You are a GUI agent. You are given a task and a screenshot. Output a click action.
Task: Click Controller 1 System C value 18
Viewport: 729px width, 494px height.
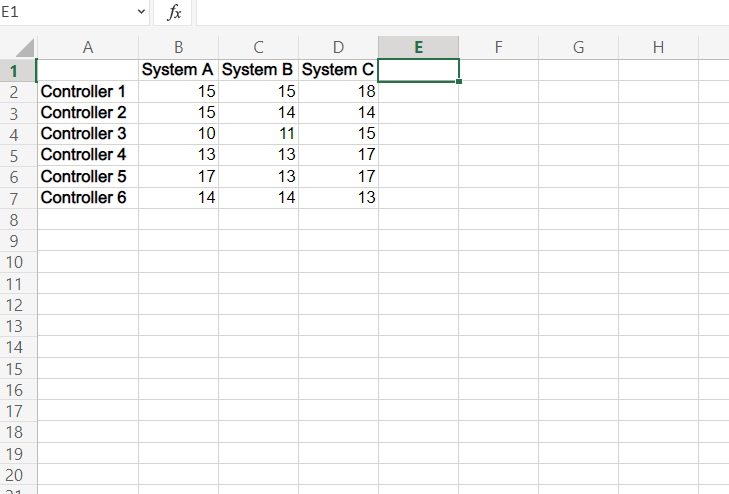tap(338, 92)
